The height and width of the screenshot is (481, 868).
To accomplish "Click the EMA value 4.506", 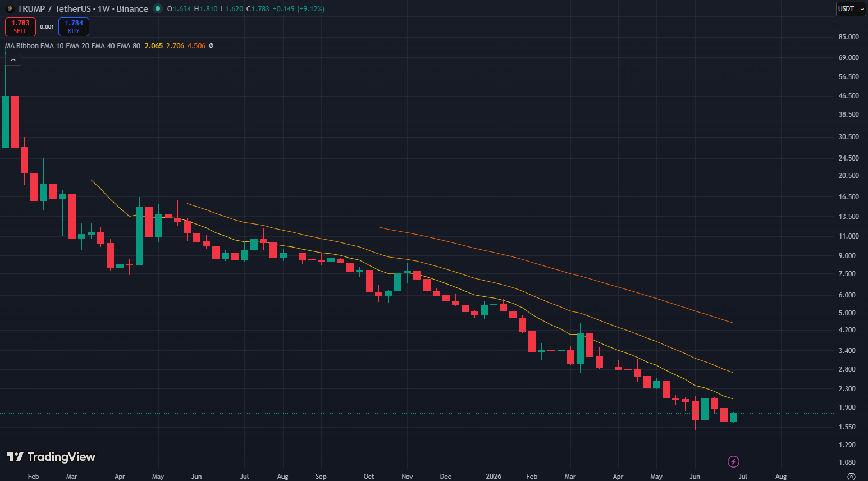I will pyautogui.click(x=197, y=46).
